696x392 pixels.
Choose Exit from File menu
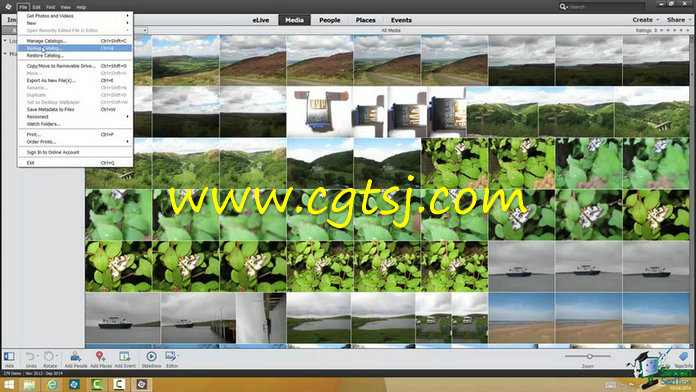point(75,163)
